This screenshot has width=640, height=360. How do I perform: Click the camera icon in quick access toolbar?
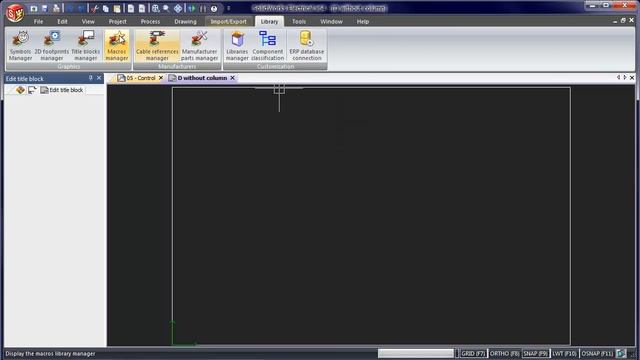(x=34, y=8)
